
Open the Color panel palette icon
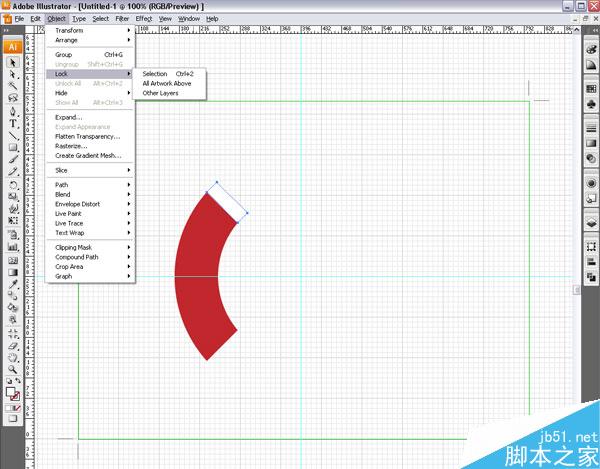pos(591,49)
